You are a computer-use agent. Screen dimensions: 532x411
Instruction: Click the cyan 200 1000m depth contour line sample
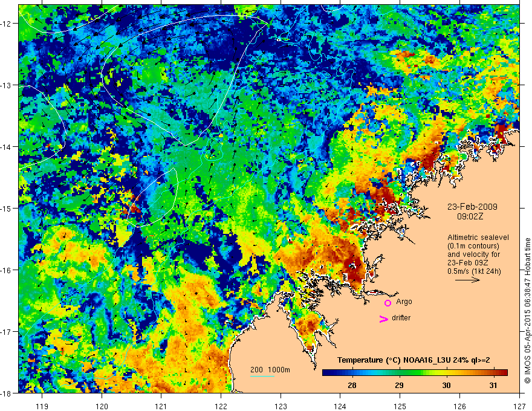click(x=262, y=376)
